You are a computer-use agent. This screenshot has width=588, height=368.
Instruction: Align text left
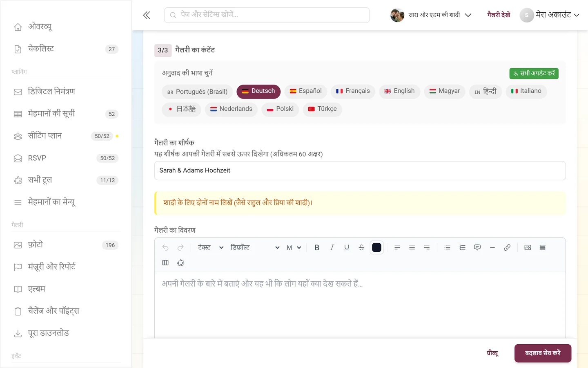coord(397,247)
